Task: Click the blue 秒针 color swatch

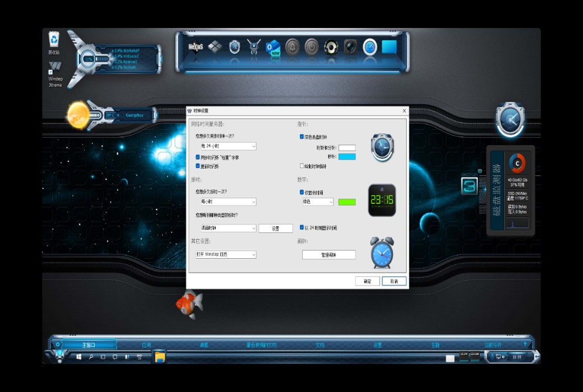Action: point(346,156)
